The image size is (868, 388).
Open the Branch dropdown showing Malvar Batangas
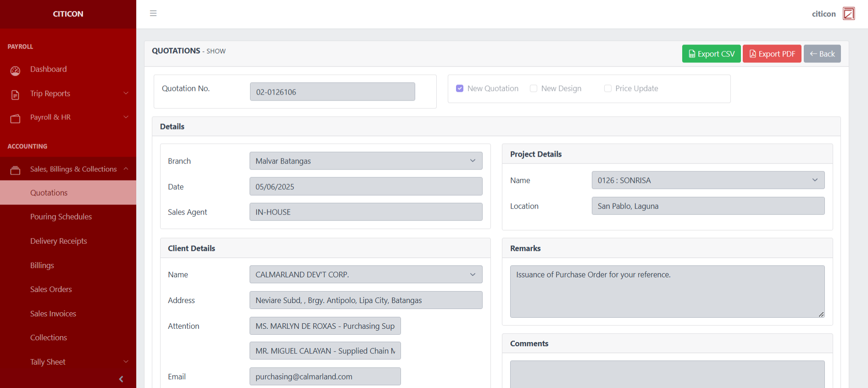pyautogui.click(x=366, y=161)
